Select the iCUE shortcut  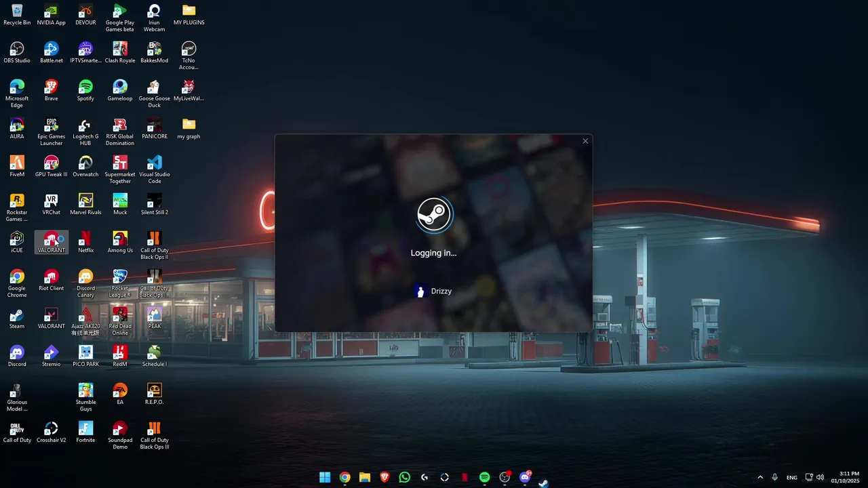tap(17, 243)
